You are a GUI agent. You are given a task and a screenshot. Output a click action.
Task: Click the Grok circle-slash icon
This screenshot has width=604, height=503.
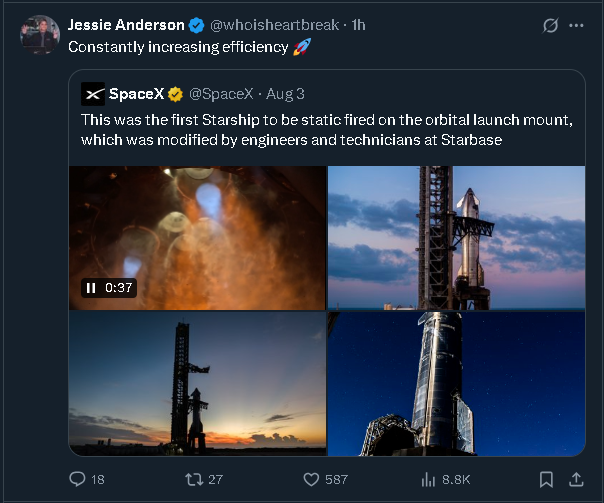[547, 25]
